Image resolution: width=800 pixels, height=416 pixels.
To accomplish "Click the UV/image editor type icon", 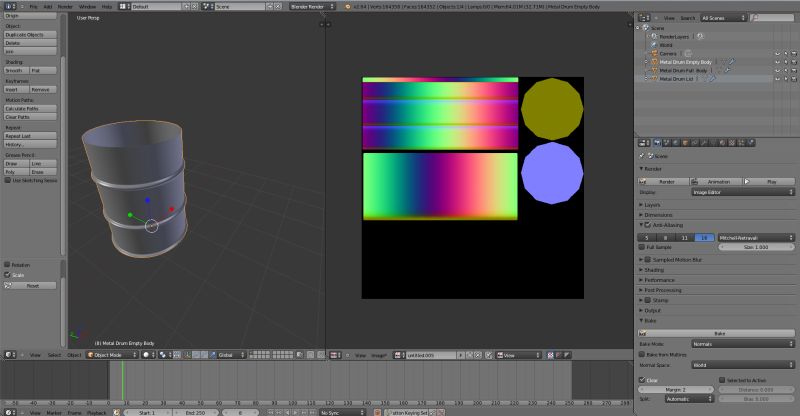I will [x=335, y=355].
